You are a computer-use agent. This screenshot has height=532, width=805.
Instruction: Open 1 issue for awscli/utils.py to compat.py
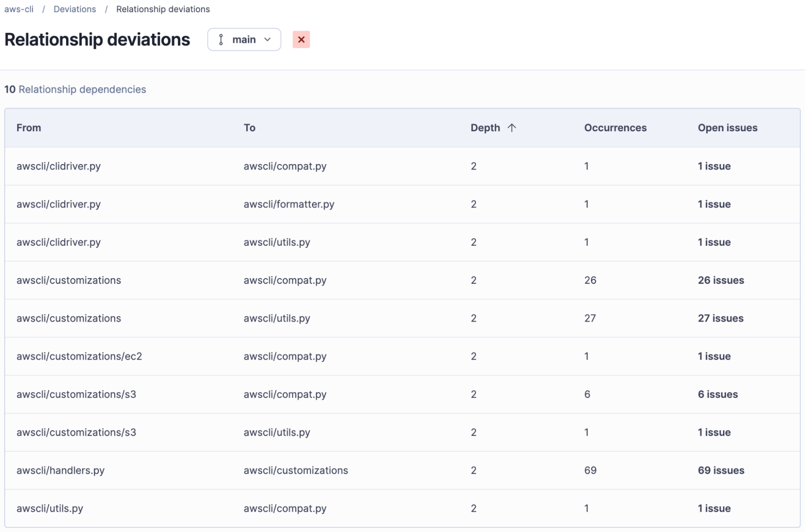click(x=714, y=508)
